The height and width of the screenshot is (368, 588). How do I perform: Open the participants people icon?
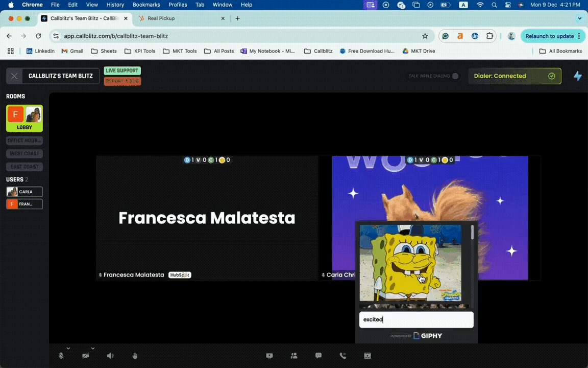coord(294,356)
